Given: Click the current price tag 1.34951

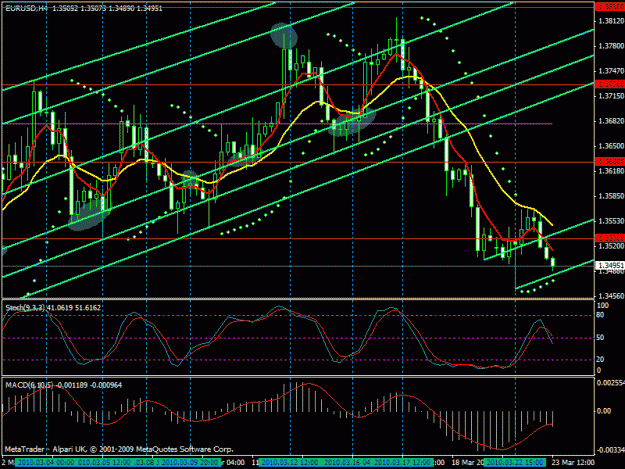Looking at the screenshot, I should pyautogui.click(x=609, y=265).
